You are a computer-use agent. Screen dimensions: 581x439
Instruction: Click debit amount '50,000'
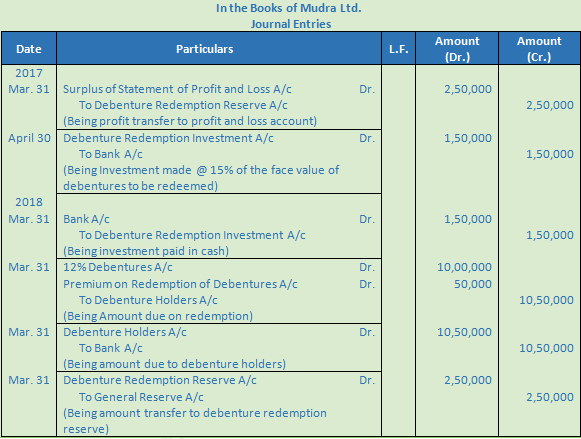tap(473, 284)
